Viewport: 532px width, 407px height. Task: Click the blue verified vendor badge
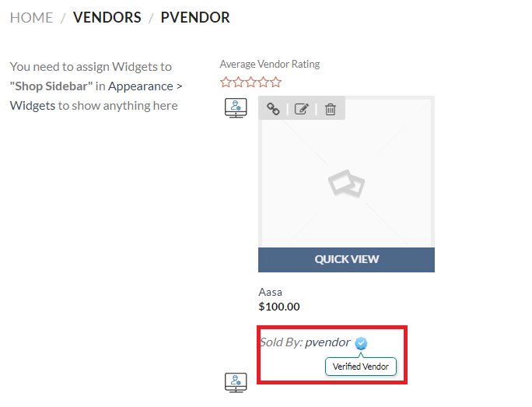click(361, 343)
